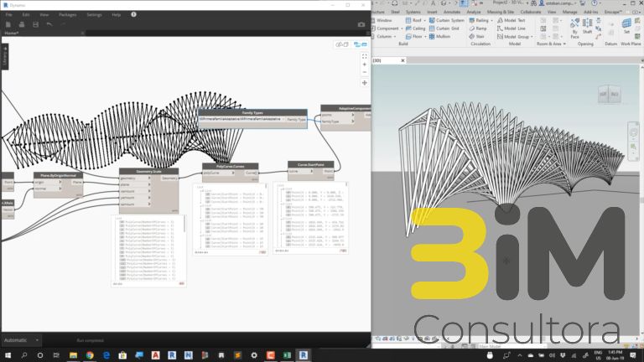644x362 pixels.
Task: Open the Model Group dropdown arrow
Action: tap(532, 37)
